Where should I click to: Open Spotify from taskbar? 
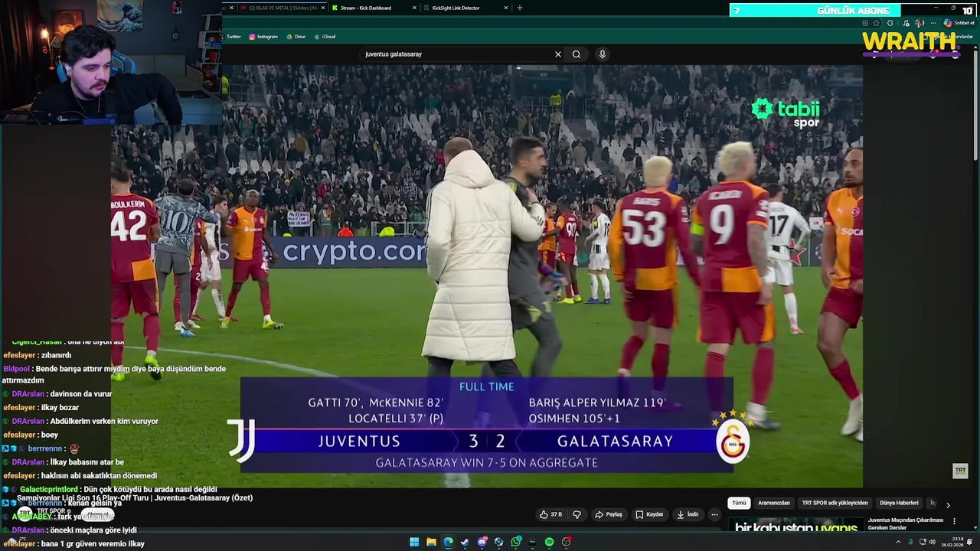pyautogui.click(x=549, y=542)
